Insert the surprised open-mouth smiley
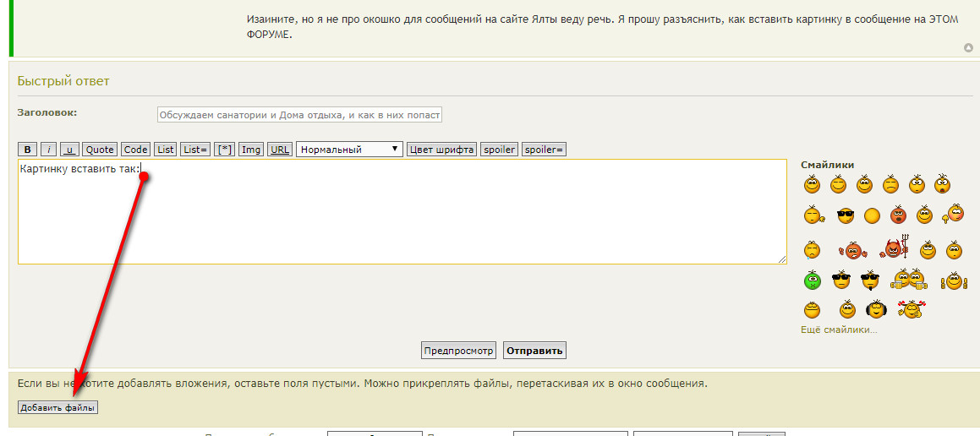980x436 pixels. click(x=942, y=184)
